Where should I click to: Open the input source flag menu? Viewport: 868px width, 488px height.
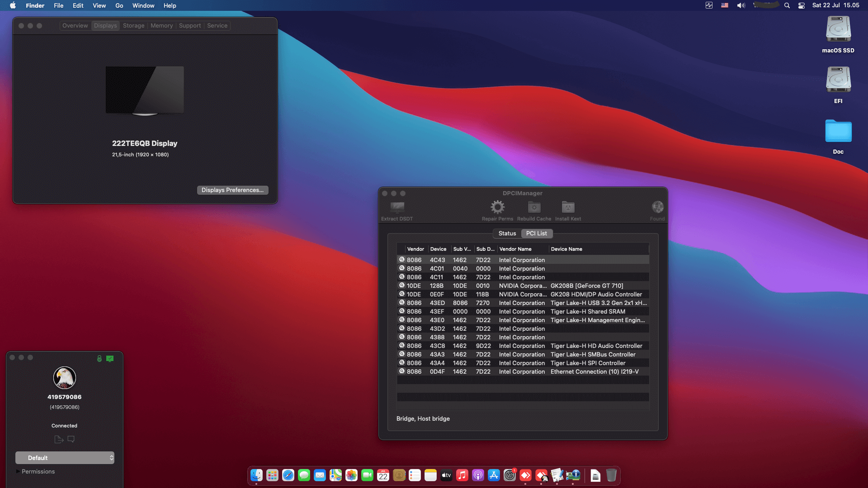click(725, 5)
